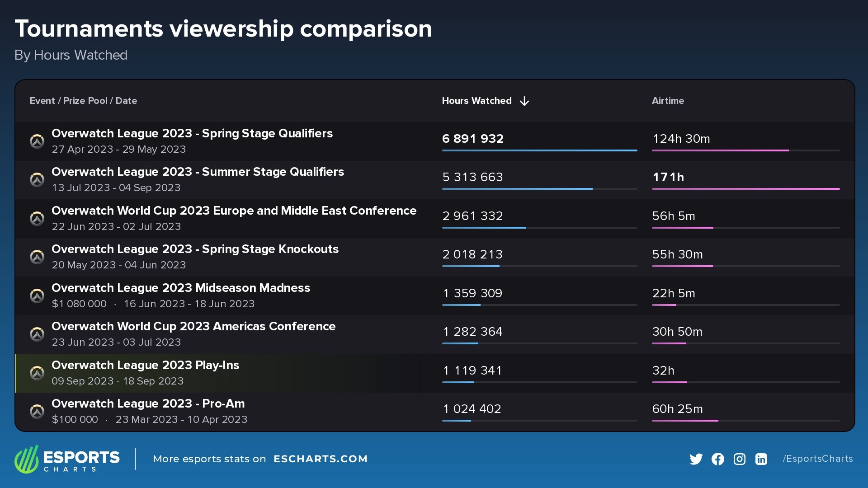The width and height of the screenshot is (868, 488).
Task: Click Overwatch icon beside Pro-Am row
Action: [x=37, y=412]
